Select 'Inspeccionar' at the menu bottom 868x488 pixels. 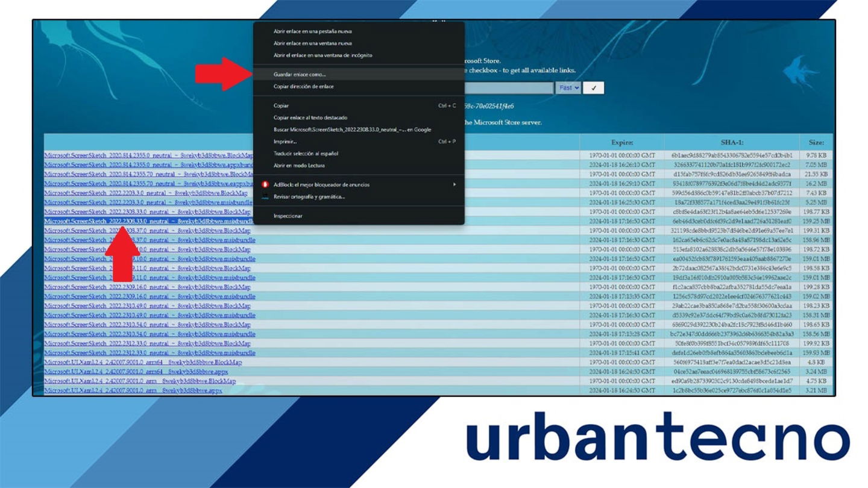(288, 216)
